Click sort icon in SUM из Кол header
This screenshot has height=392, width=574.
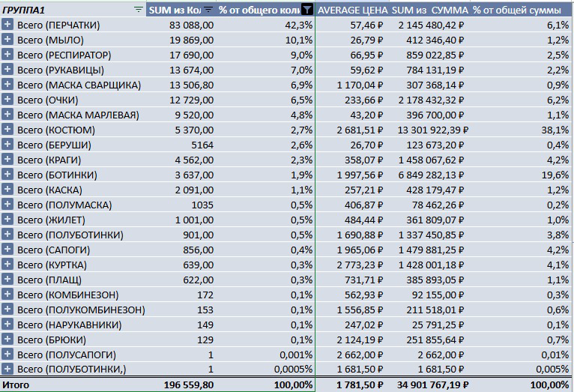click(208, 10)
